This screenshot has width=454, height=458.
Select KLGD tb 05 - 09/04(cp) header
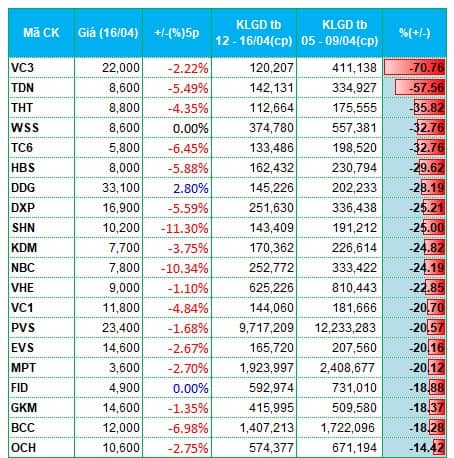tap(339, 33)
